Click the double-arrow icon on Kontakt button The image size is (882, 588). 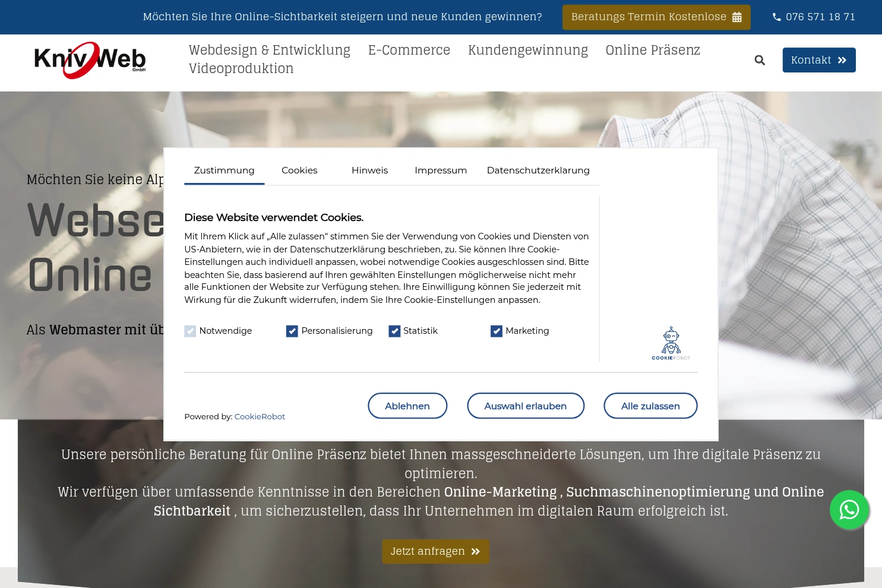click(x=842, y=59)
